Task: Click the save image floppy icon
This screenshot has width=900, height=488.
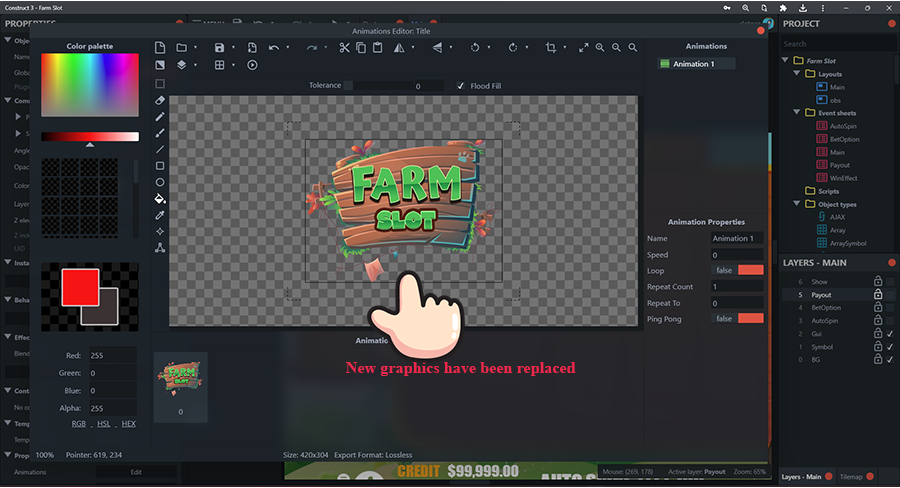Action: click(219, 48)
